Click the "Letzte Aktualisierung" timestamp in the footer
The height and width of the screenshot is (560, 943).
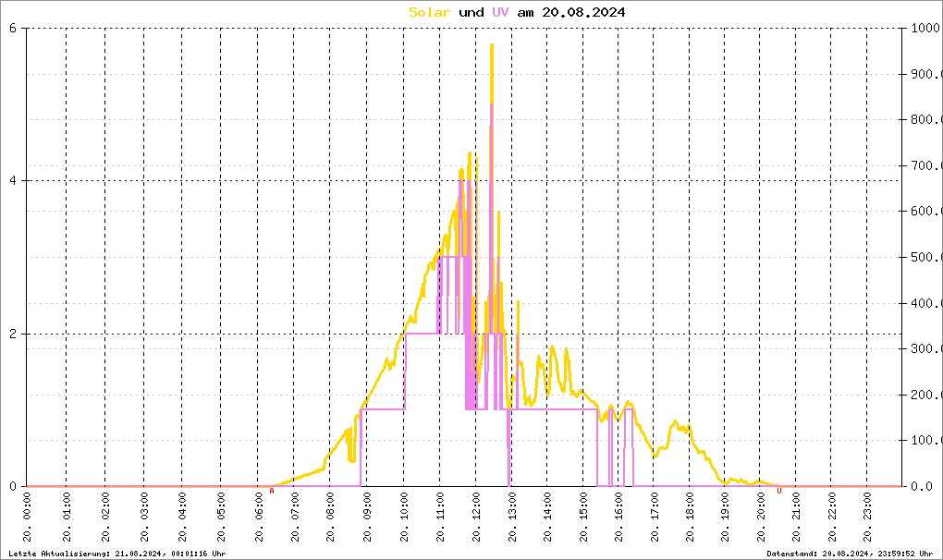click(116, 554)
